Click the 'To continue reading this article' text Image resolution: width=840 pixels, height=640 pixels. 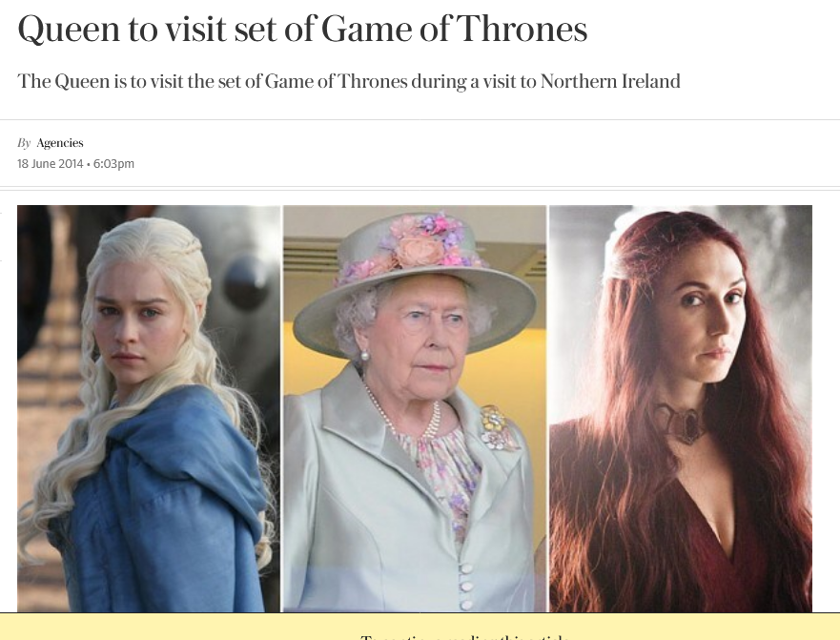pos(465,638)
